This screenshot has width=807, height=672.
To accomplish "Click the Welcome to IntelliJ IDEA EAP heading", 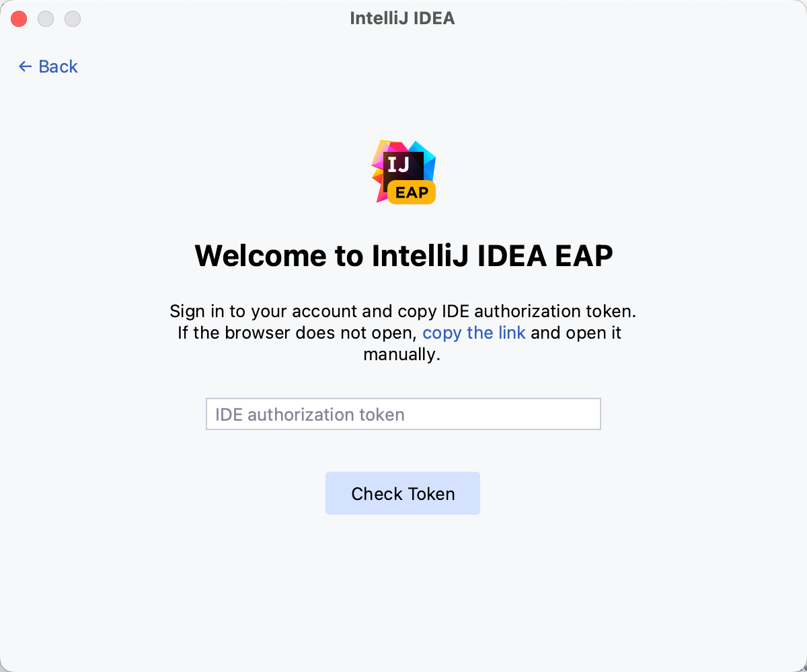I will 403,255.
